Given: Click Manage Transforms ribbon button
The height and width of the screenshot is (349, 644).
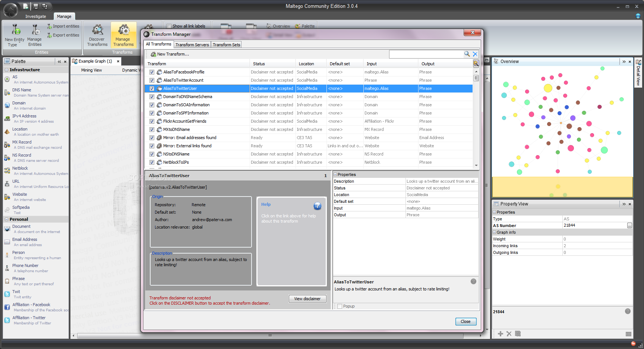Looking at the screenshot, I should (123, 35).
